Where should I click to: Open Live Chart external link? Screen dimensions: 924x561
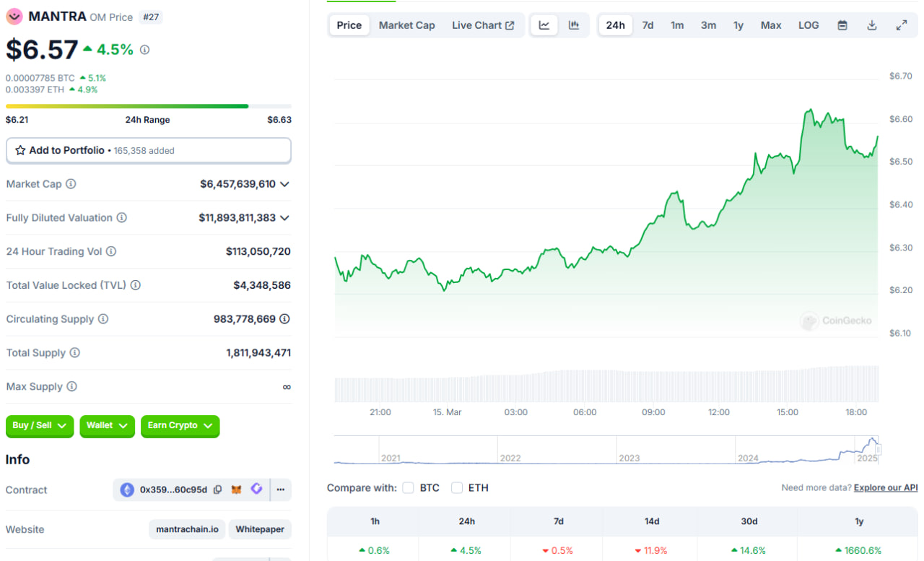click(483, 25)
